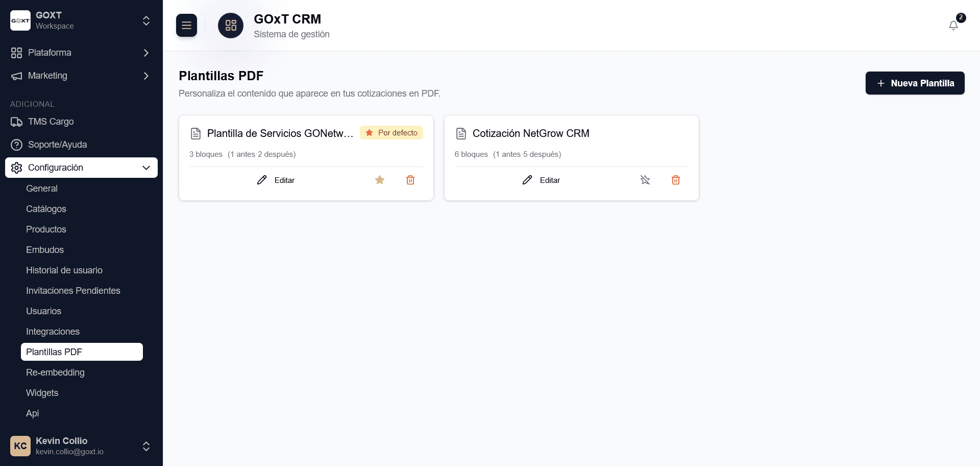Open Plantilla de Servicios GONetw… card title

click(280, 133)
